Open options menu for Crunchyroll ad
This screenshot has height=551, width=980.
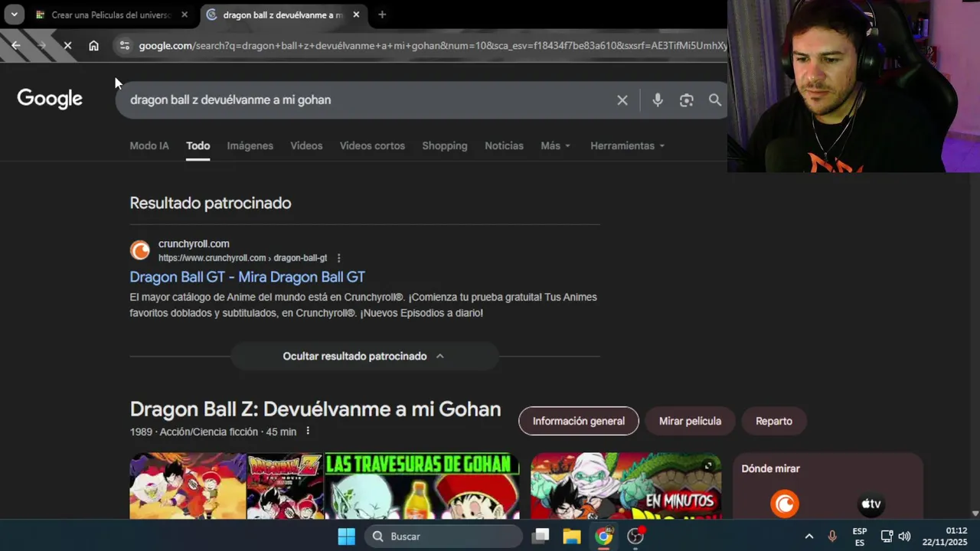click(338, 258)
